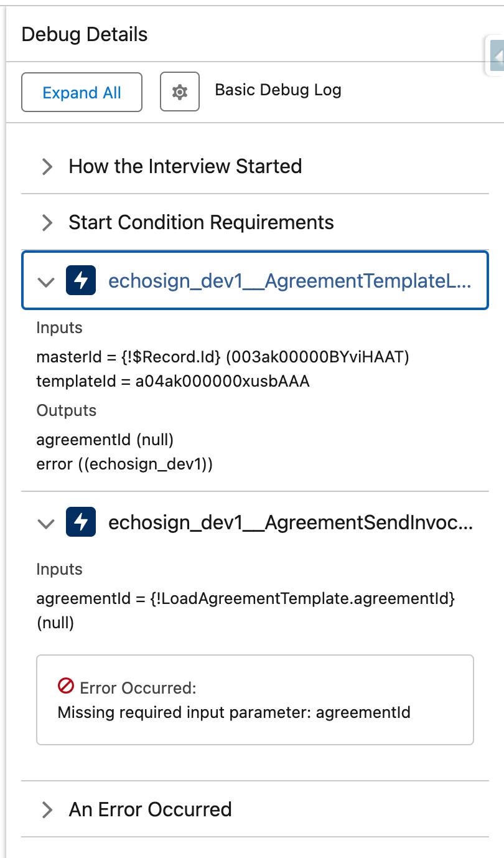Expand Start Condition Requirements chevron

[47, 222]
